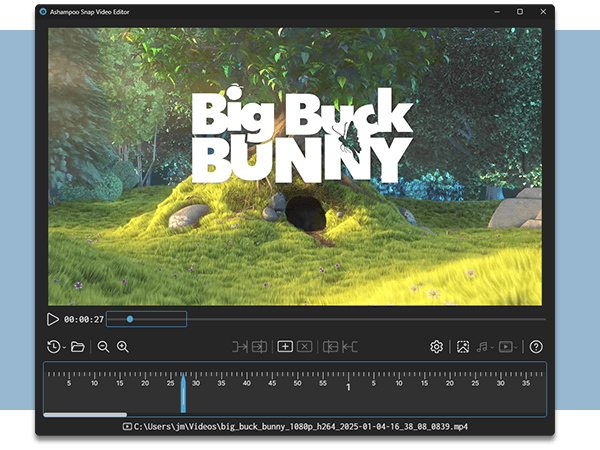Maximize the Video Editor window
Image resolution: width=600 pixels, height=450 pixels.
[520, 12]
